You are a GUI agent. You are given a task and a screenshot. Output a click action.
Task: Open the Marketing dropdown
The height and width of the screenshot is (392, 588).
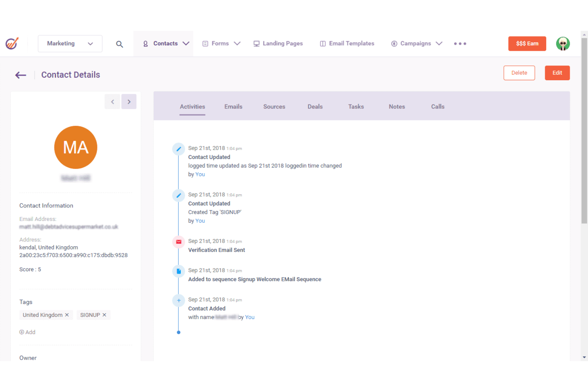click(x=70, y=44)
